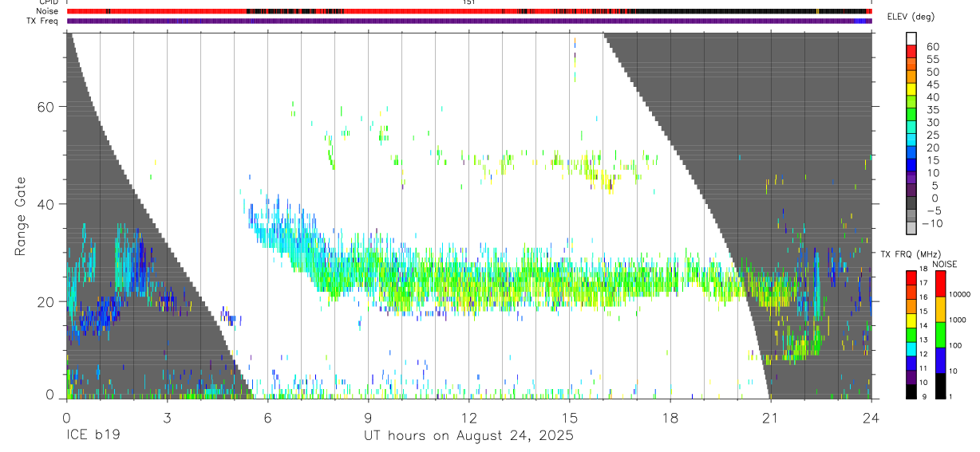Viewport: 980px width, 452px height.
Task: Click the Range Gate vertical axis title
Action: click(x=19, y=216)
